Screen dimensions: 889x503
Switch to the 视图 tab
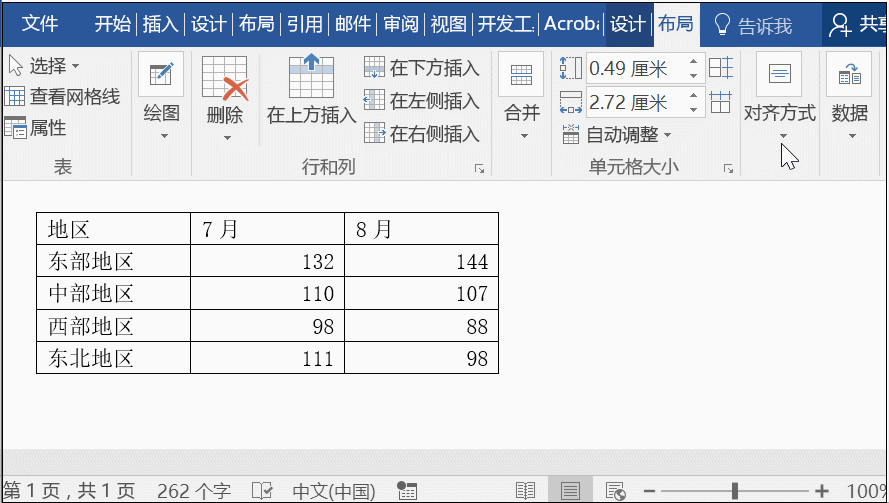[448, 24]
